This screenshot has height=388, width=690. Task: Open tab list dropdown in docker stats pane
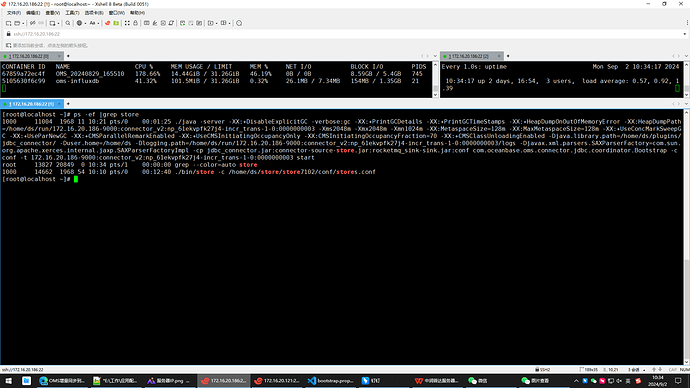tap(435, 56)
